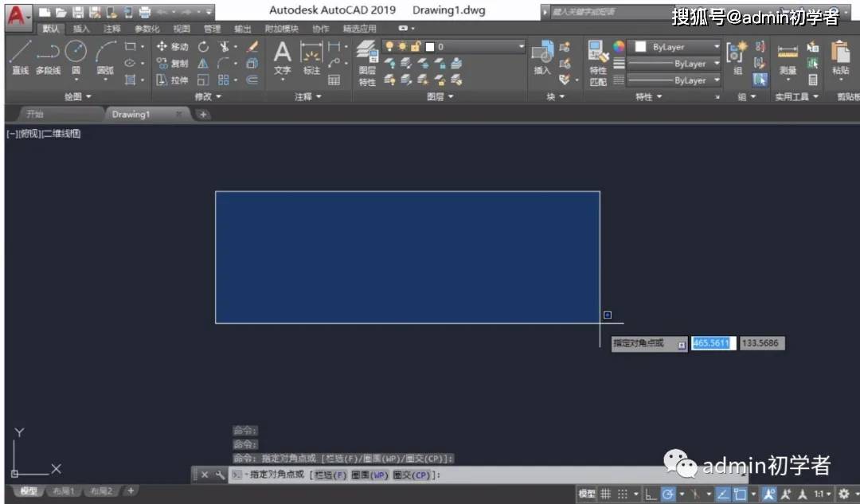Select the Fillet tool icon

[223, 64]
